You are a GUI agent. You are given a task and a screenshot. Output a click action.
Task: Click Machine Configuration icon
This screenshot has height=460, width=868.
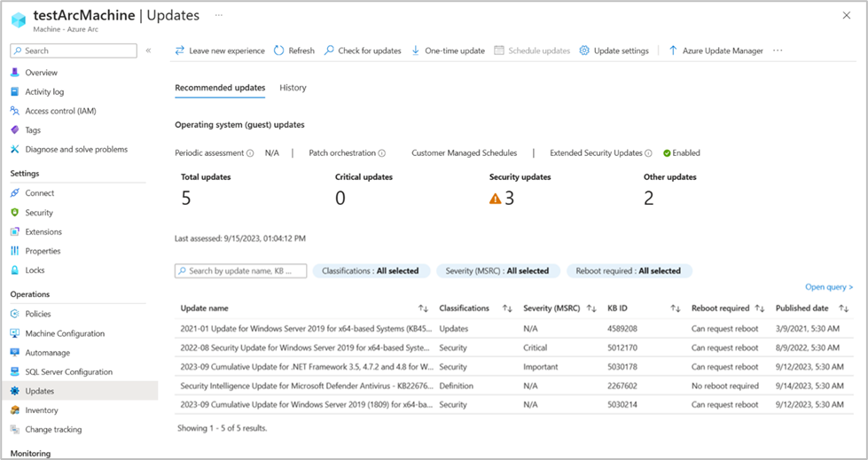pyautogui.click(x=15, y=333)
